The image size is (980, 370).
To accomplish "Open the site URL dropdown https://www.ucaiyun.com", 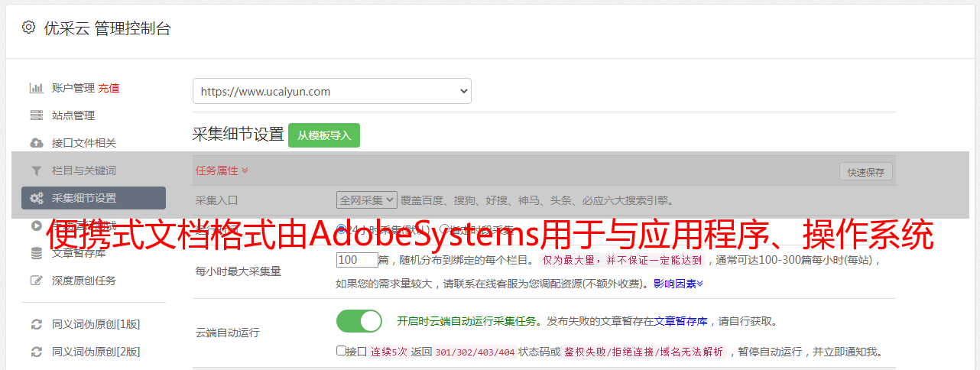I will pos(332,91).
